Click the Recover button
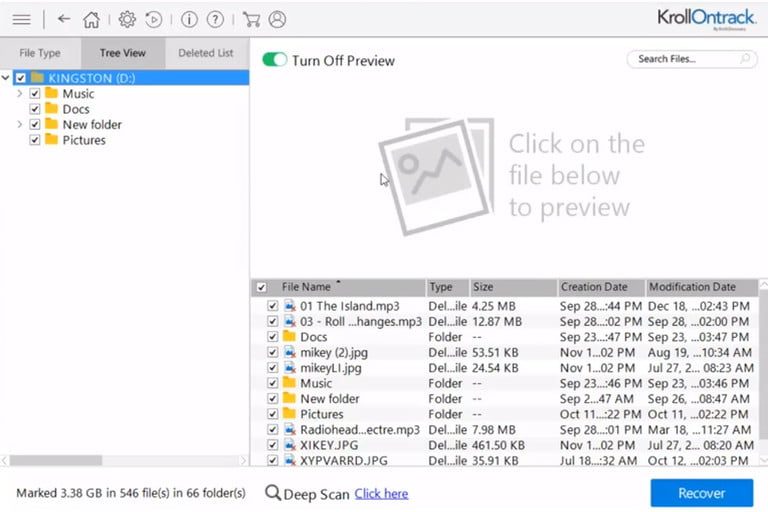The height and width of the screenshot is (512, 768). pyautogui.click(x=701, y=493)
